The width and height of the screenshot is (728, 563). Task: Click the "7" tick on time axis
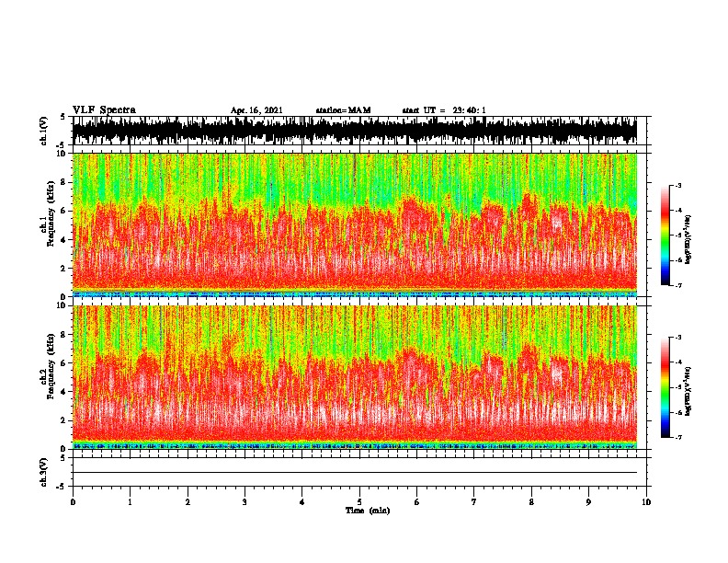474,502
